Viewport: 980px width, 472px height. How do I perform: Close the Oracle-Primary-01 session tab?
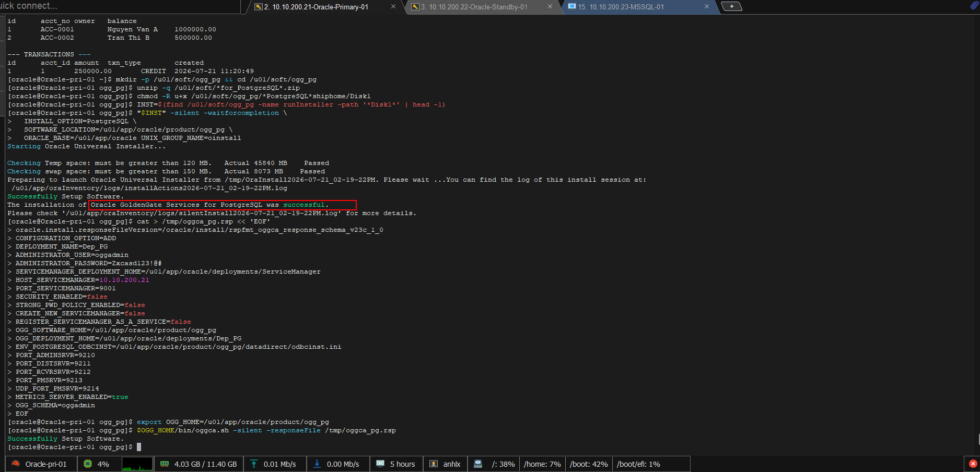click(393, 7)
